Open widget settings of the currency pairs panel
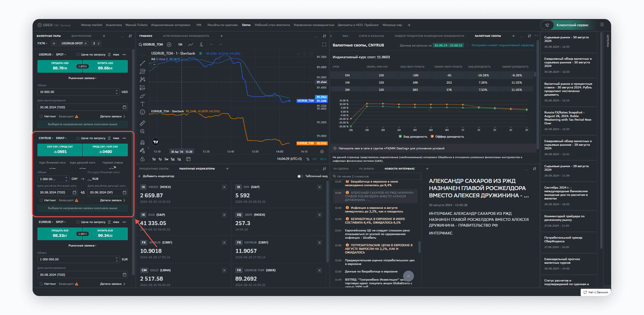The height and width of the screenshot is (315, 644). [x=130, y=36]
